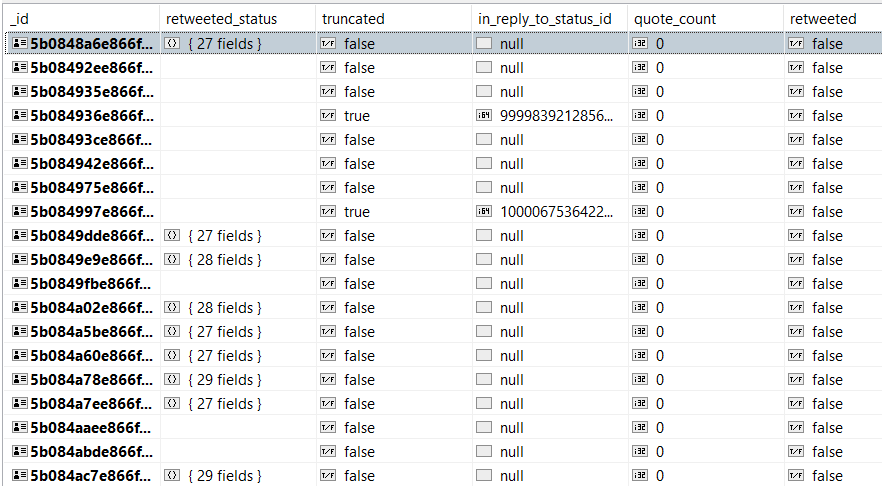Viewport: 882px width, 486px height.
Task: Click boolean icon in retweeted column, first row
Action: click(x=796, y=43)
